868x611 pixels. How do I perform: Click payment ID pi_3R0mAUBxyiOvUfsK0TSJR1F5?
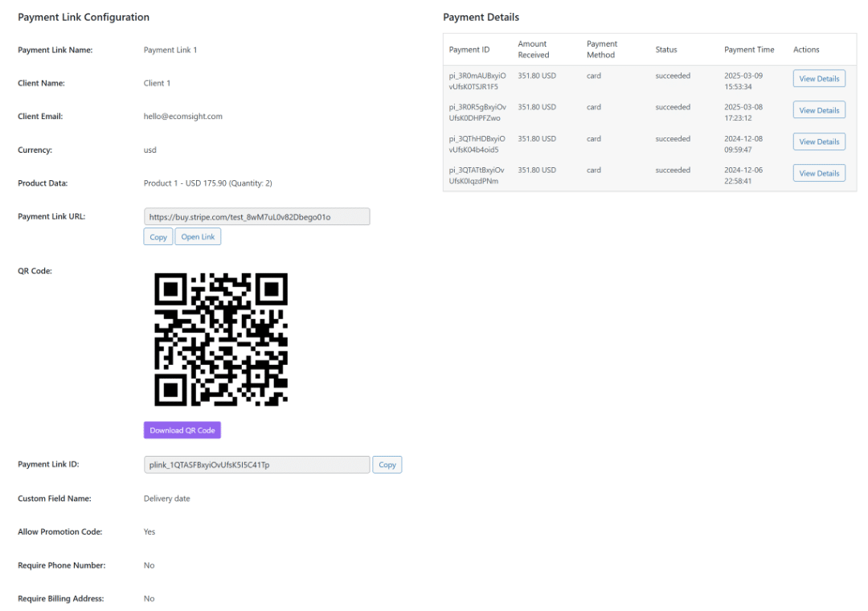(x=477, y=81)
